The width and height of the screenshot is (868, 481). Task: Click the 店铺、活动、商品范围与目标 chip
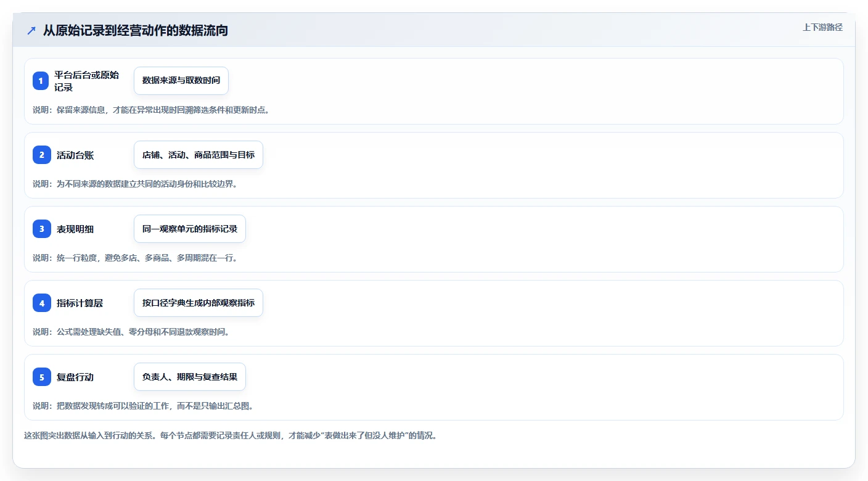pos(199,155)
